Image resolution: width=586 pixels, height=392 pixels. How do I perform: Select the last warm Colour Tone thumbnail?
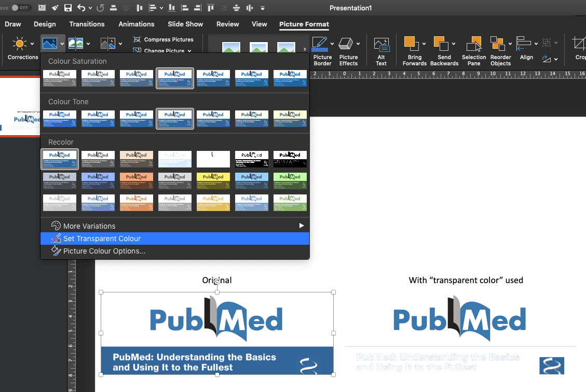[x=290, y=119]
